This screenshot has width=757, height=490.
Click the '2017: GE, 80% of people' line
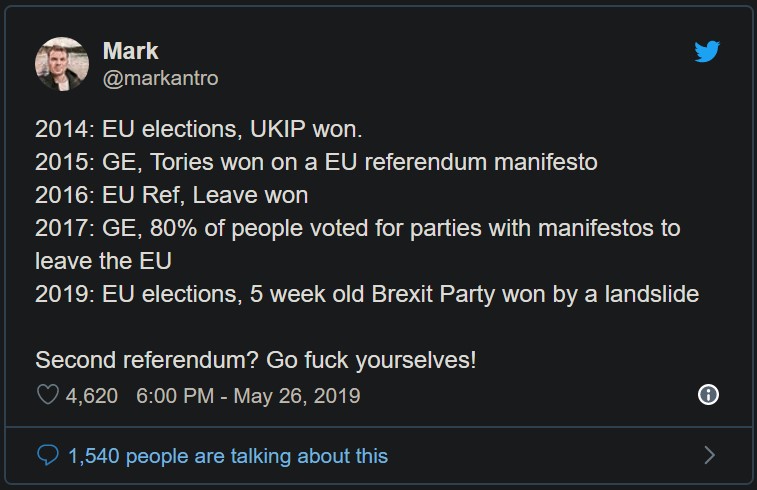(x=357, y=228)
